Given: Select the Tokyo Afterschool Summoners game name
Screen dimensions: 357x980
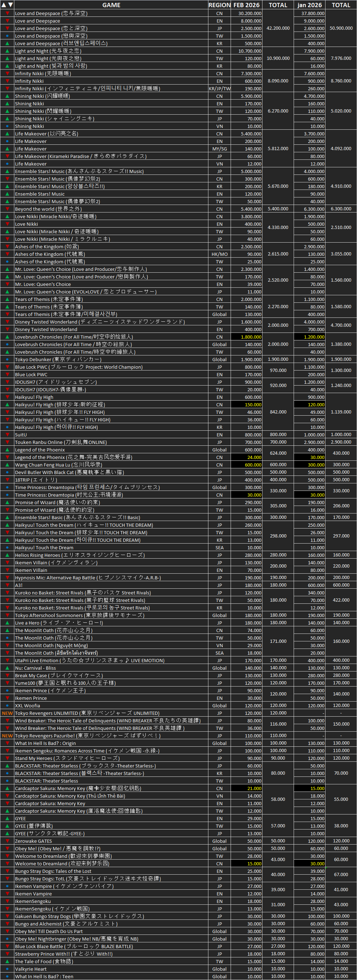Looking at the screenshot, I should pyautogui.click(x=79, y=616).
